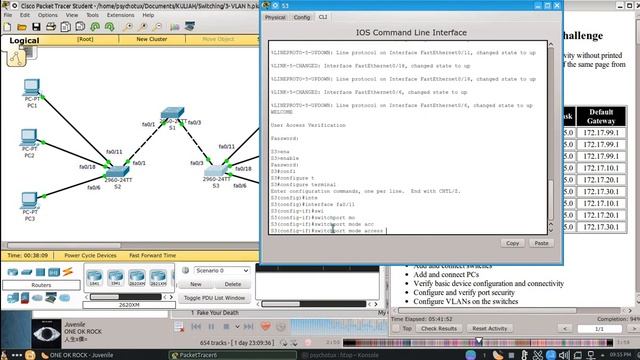Image resolution: width=640 pixels, height=360 pixels.
Task: Switch to the Physical tab in S3 window
Action: [275, 17]
